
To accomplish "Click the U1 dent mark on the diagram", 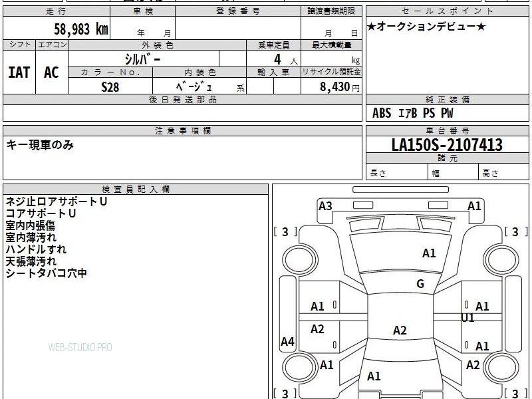I will click(x=467, y=318).
